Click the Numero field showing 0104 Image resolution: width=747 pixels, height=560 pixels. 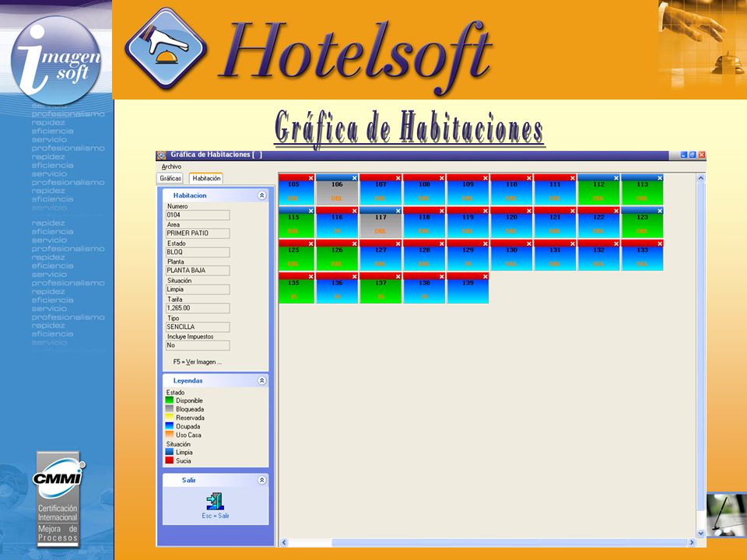[198, 215]
